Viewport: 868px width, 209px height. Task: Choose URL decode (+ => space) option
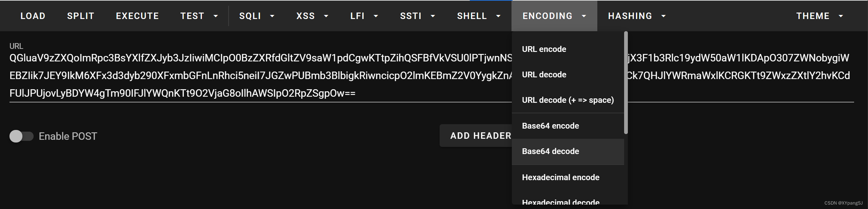pos(567,100)
